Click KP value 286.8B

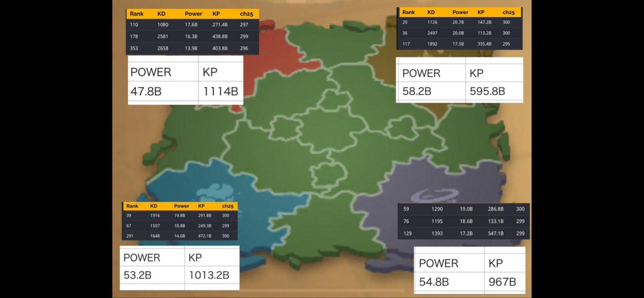(x=495, y=209)
